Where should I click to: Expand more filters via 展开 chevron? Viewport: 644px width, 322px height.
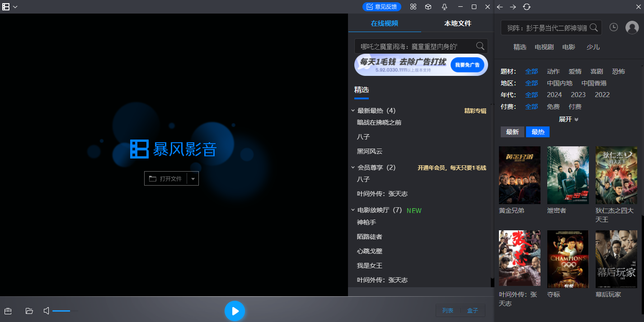point(568,119)
